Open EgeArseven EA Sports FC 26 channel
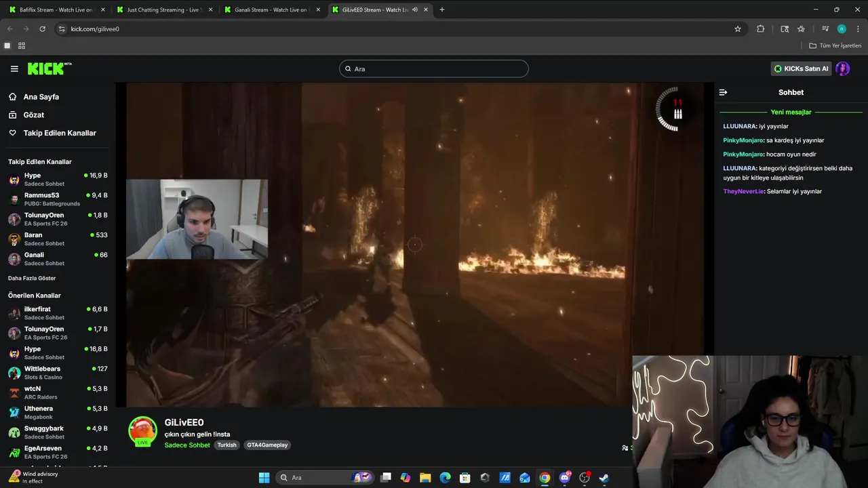This screenshot has height=488, width=868. [x=58, y=452]
